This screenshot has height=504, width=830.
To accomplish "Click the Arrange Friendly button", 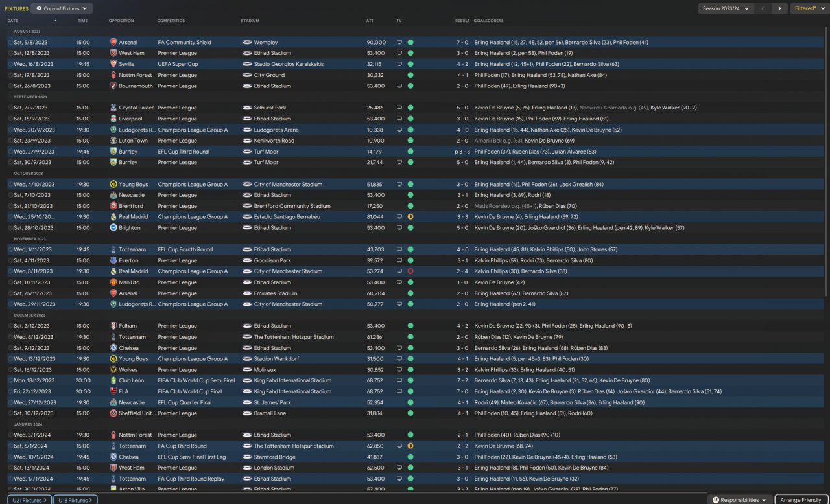I will (x=800, y=500).
